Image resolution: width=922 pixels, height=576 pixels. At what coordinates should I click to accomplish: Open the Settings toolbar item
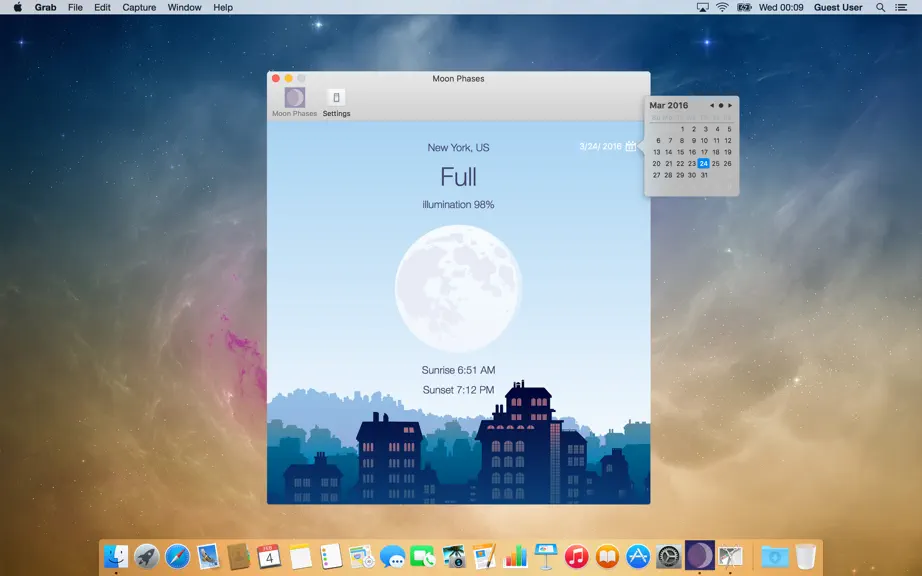point(336,102)
